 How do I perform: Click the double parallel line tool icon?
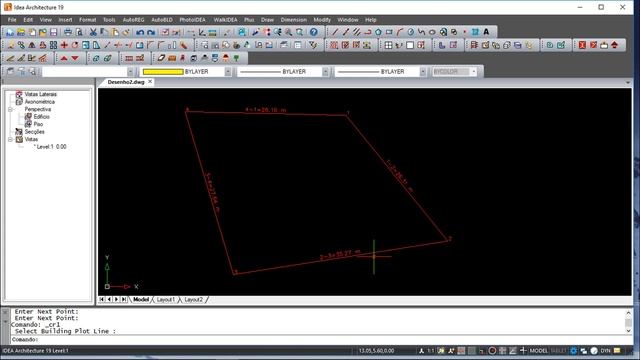click(357, 32)
